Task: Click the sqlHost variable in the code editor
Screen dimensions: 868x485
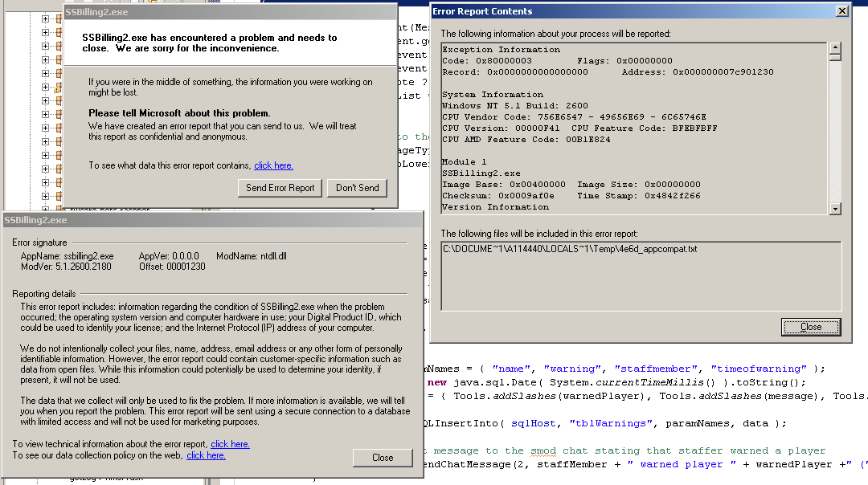Action: pyautogui.click(x=533, y=424)
